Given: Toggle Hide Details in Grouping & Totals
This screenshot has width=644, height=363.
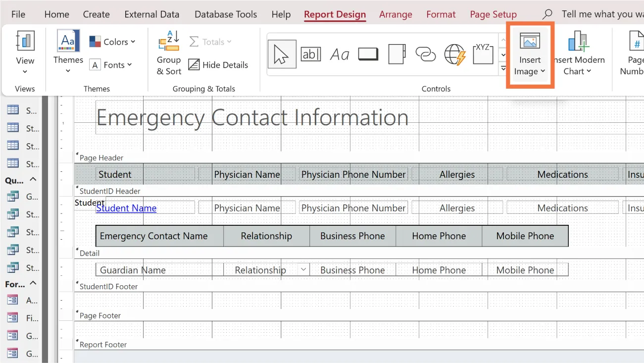Looking at the screenshot, I should tap(218, 65).
